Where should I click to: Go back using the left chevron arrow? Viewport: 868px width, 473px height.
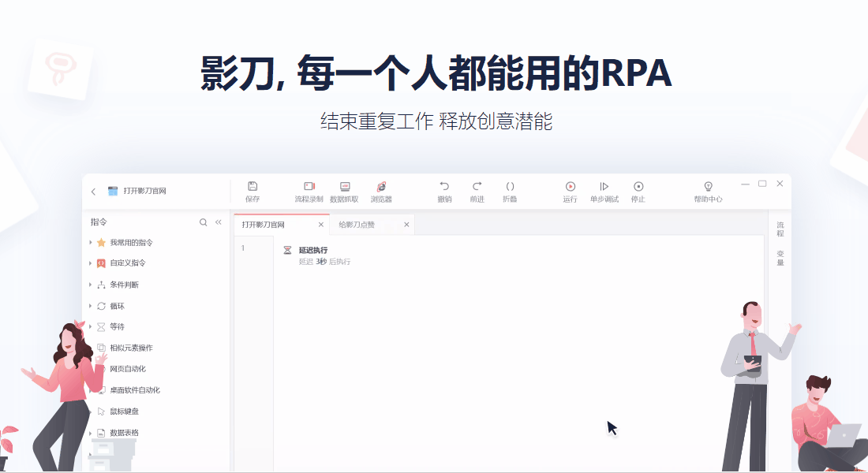(93, 192)
